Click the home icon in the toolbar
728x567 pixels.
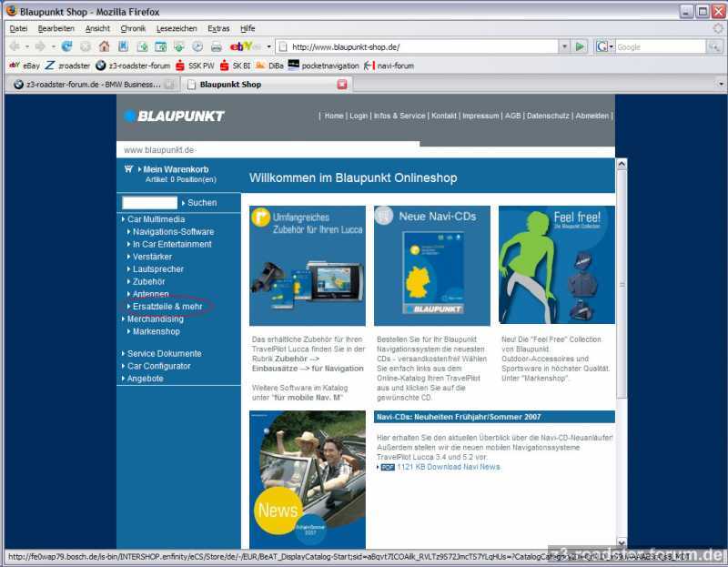(104, 46)
